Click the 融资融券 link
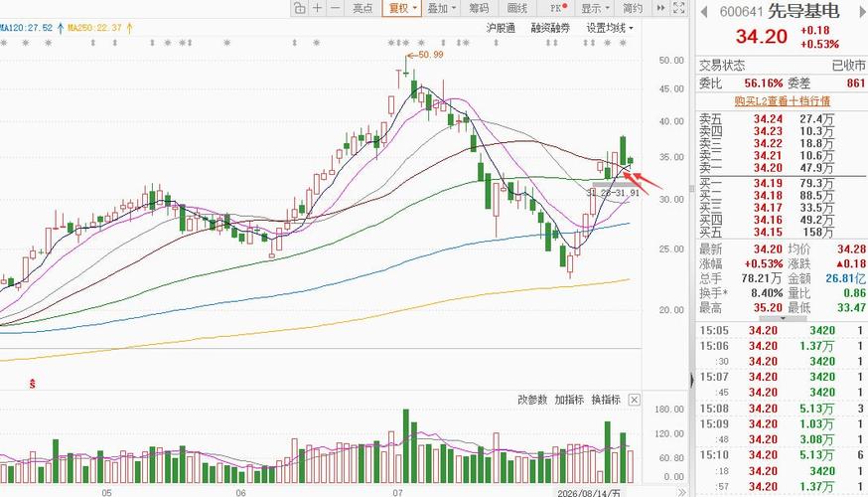The width and height of the screenshot is (868, 497). [x=549, y=28]
